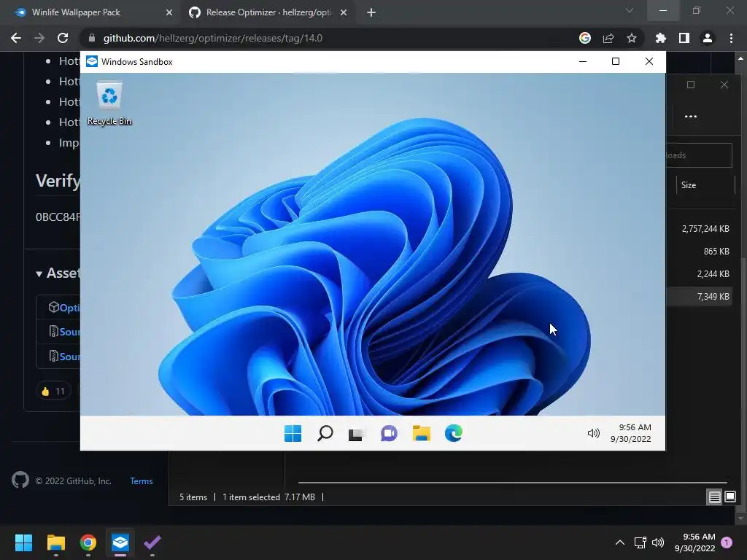Click the File Explorer horizontal scrollbar

tap(513, 483)
